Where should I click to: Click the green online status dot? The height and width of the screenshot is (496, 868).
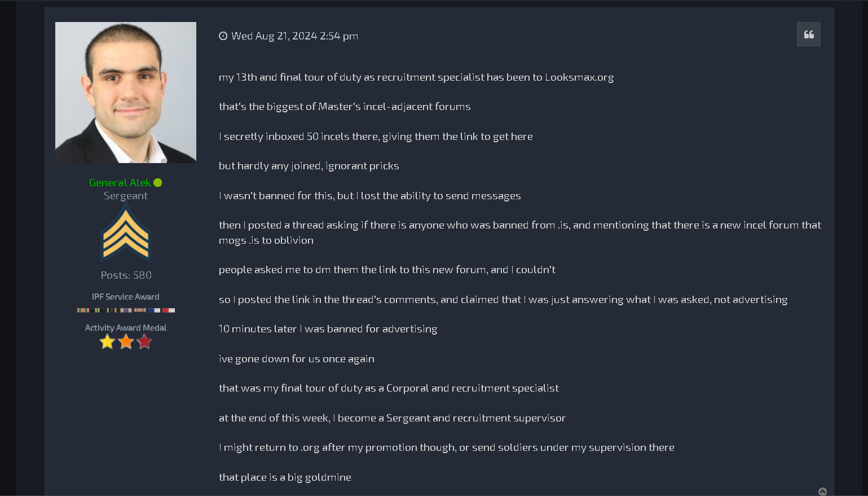(x=158, y=183)
